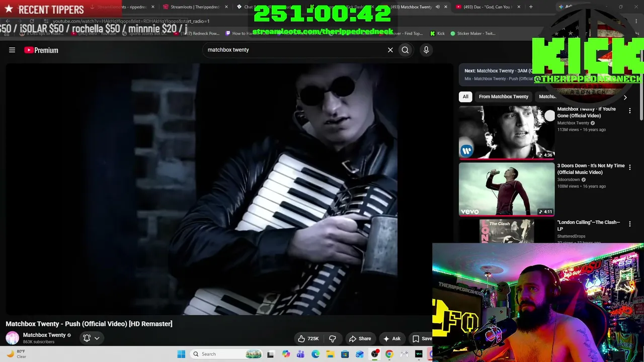The image size is (644, 362).
Task: Close the '(493) Matchbox Twenty' tab
Action: [445, 7]
